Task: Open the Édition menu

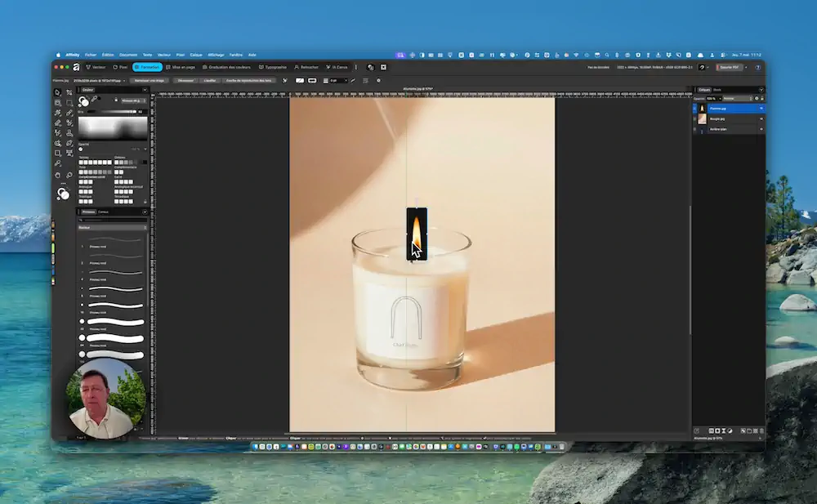Action: 108,55
